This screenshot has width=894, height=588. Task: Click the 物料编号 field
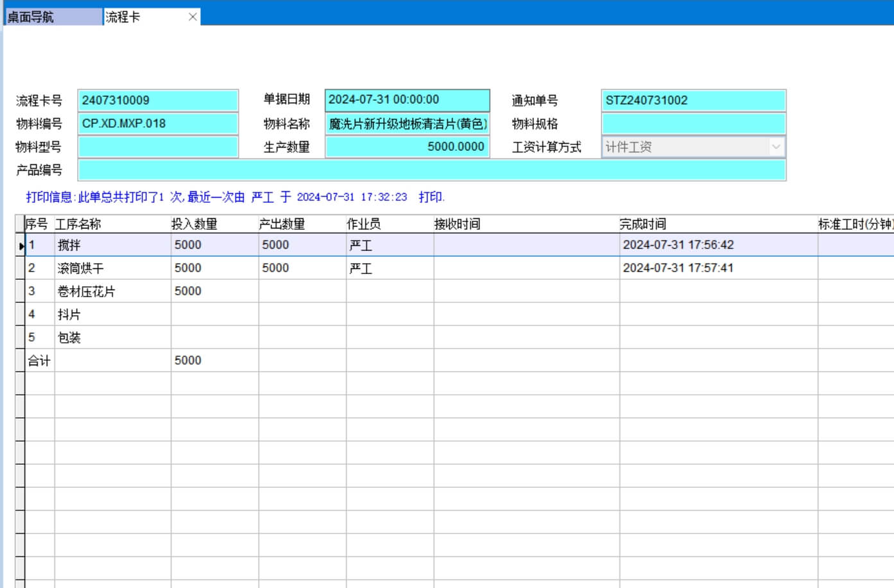tap(158, 123)
